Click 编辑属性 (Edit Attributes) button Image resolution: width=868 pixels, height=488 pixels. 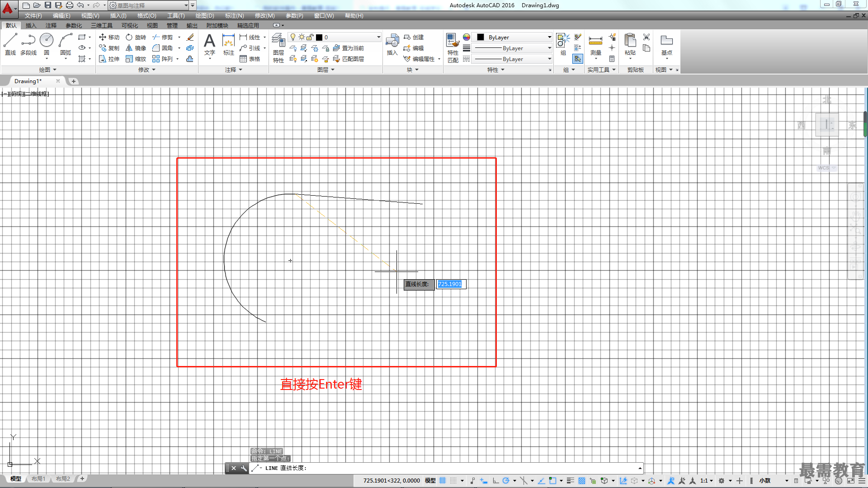tap(419, 59)
